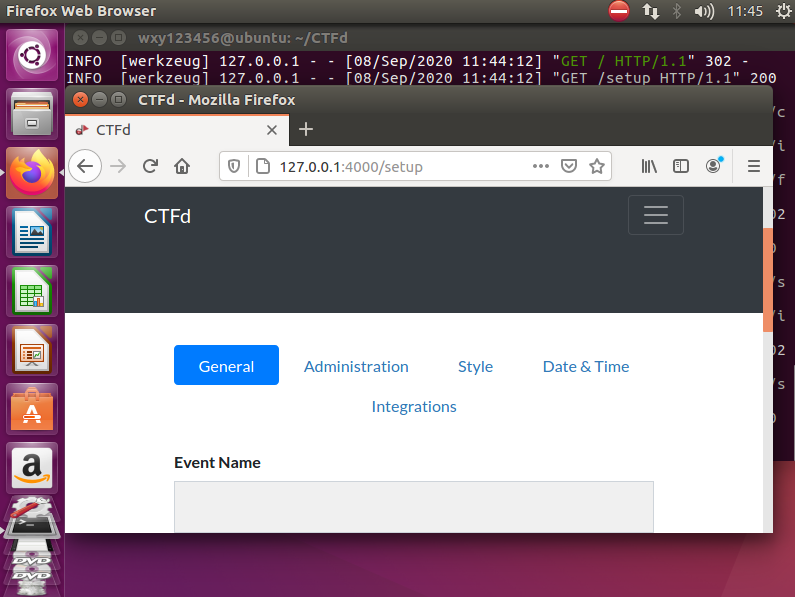
Task: Close the CTFd browser tab
Action: tap(272, 130)
